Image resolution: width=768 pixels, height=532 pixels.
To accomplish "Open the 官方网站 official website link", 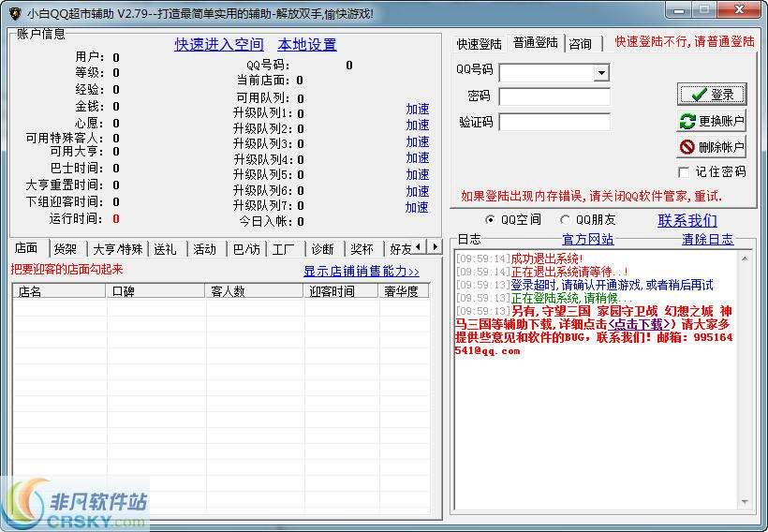I will tap(588, 239).
